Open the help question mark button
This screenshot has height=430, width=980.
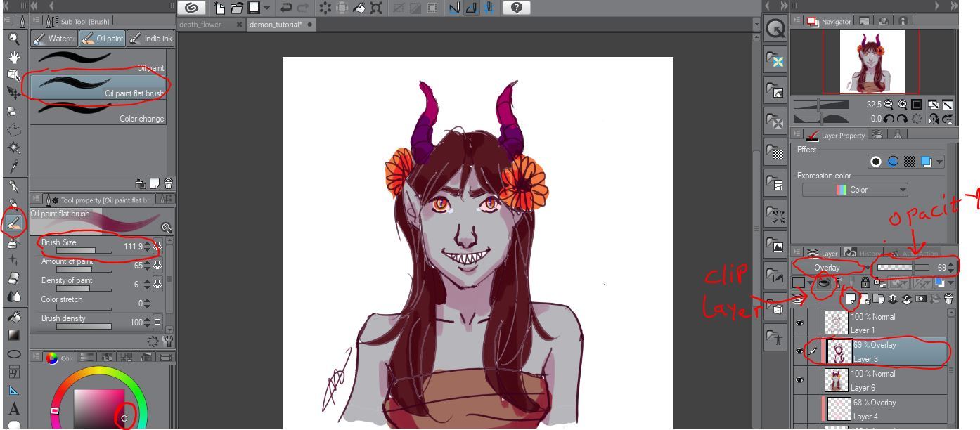click(517, 8)
